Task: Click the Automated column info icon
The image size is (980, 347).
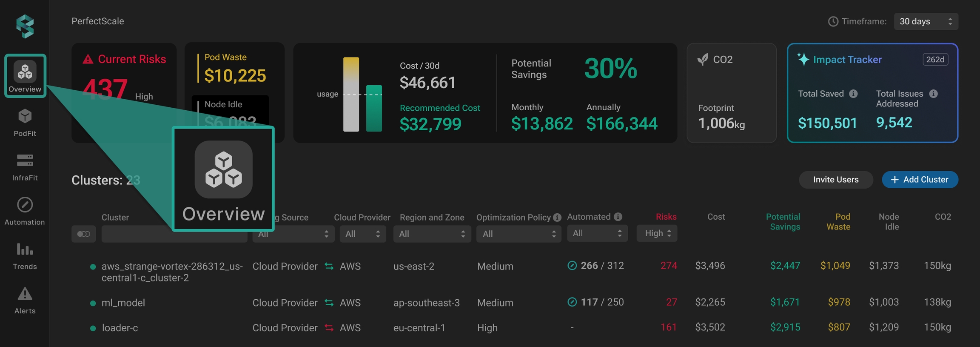Action: point(618,217)
